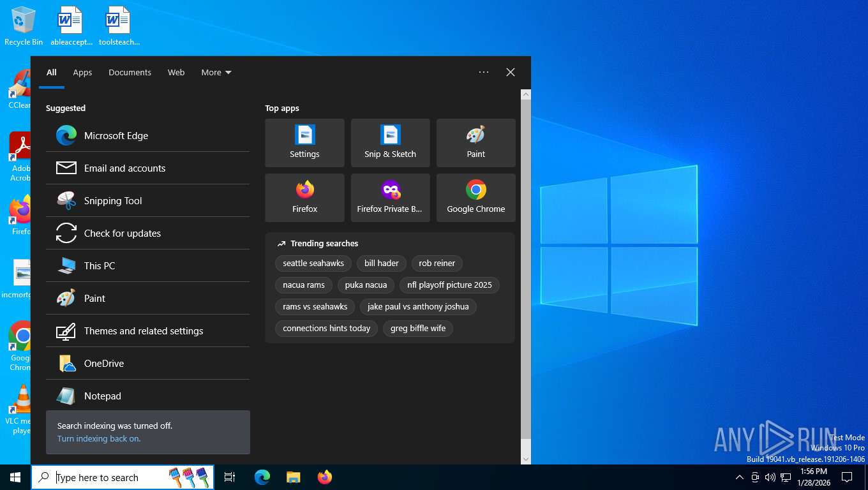The height and width of the screenshot is (490, 868).
Task: Open the Windows Start menu
Action: [15, 477]
